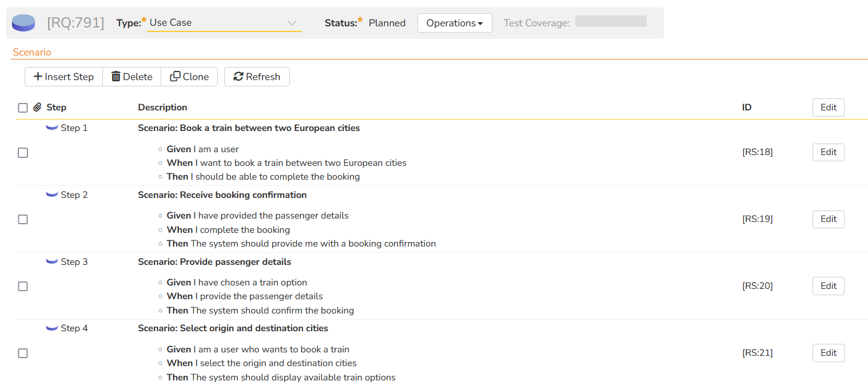
Task: Click the Edit button in table header
Action: click(828, 108)
